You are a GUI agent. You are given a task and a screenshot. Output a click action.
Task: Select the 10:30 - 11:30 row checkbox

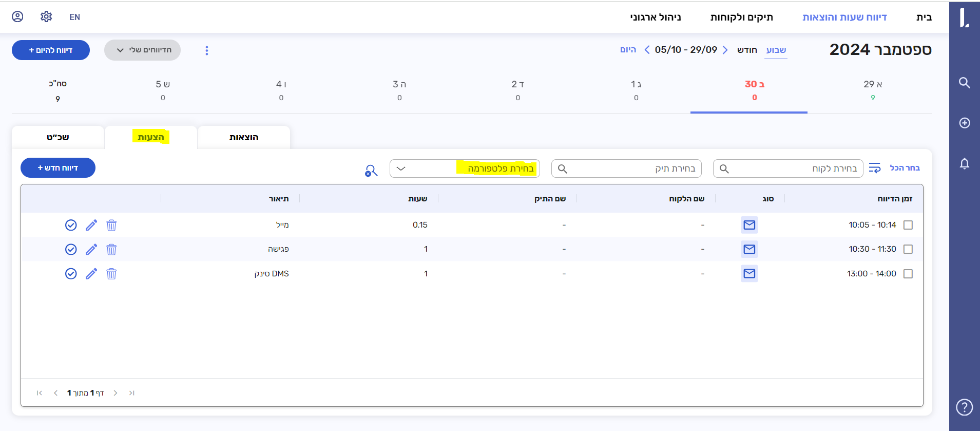click(908, 249)
